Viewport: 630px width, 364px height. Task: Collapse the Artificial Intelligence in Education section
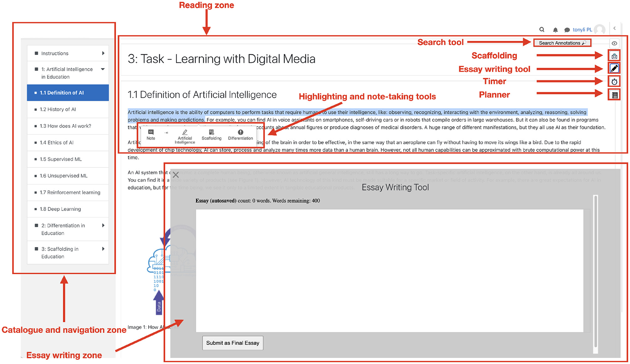point(103,69)
